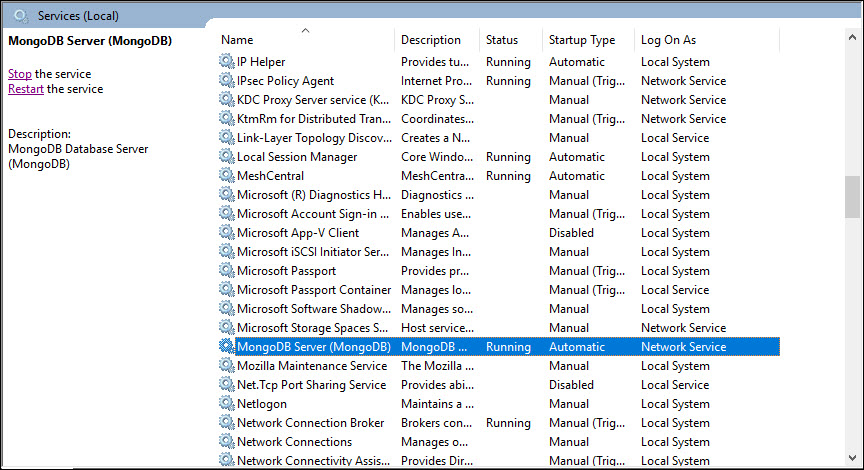Click 'Services (Local)' title text
864x470 pixels.
point(78,16)
